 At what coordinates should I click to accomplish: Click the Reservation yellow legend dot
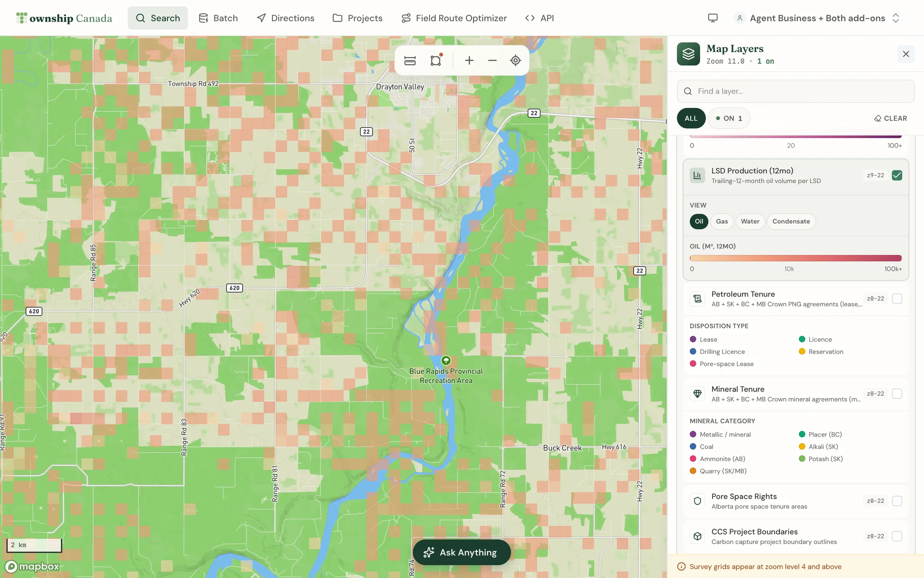coord(802,351)
